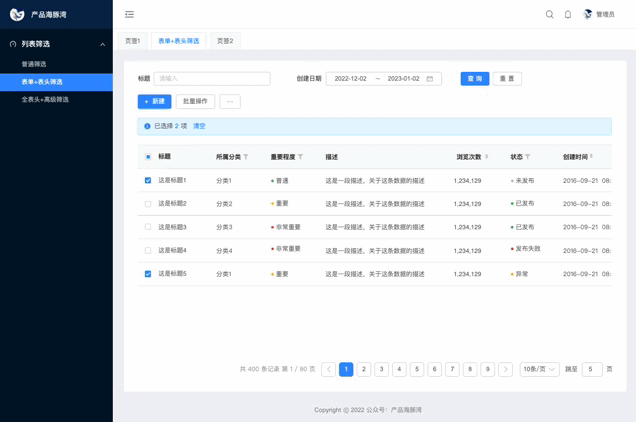Click the 跳至 page jump input

click(592, 369)
